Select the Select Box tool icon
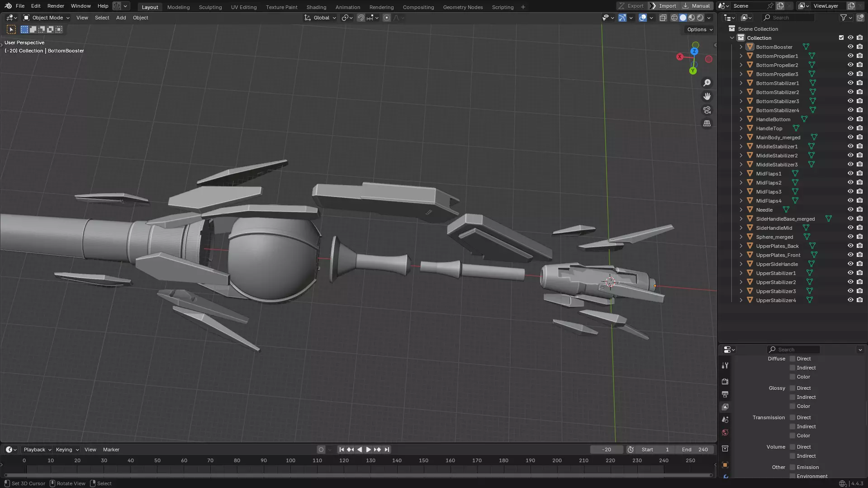This screenshot has height=488, width=868. [11, 29]
